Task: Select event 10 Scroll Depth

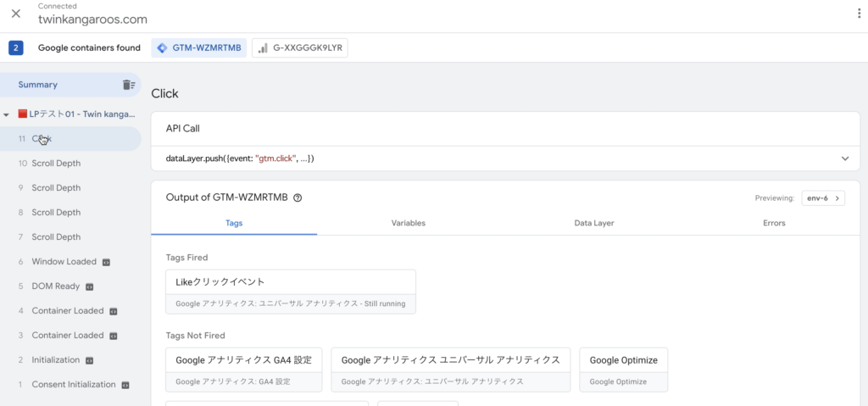Action: pos(71,164)
